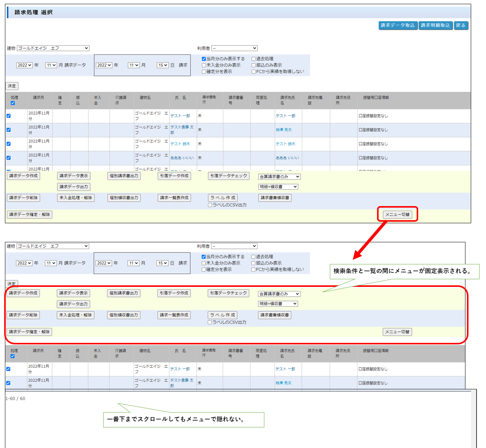Viewport: 486px width, 448px height.
Task: Open 明細+領収書 dropdown in the upper screen
Action: [278, 187]
